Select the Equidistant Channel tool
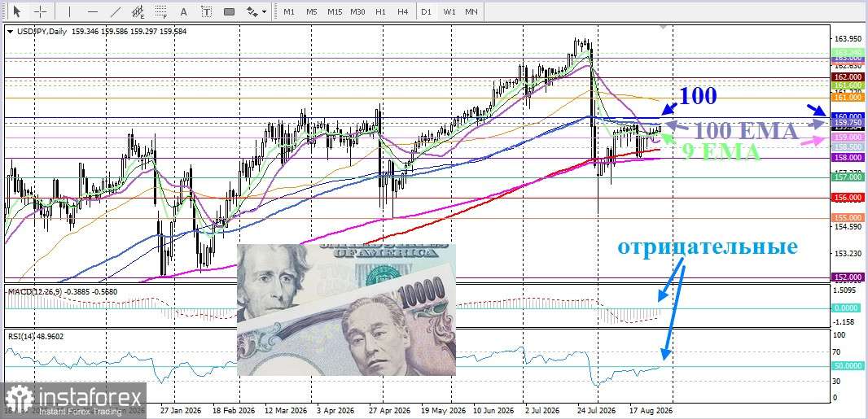Screen dimensions: 868x419 point(138,11)
